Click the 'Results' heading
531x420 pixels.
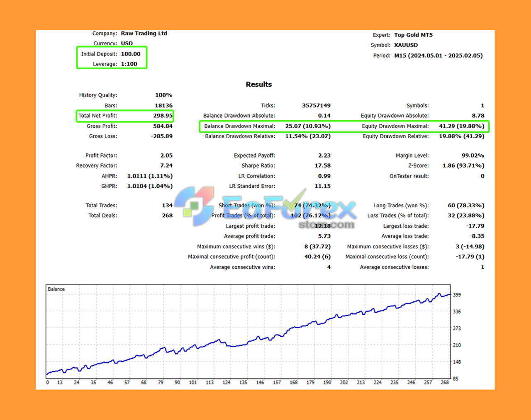[259, 84]
